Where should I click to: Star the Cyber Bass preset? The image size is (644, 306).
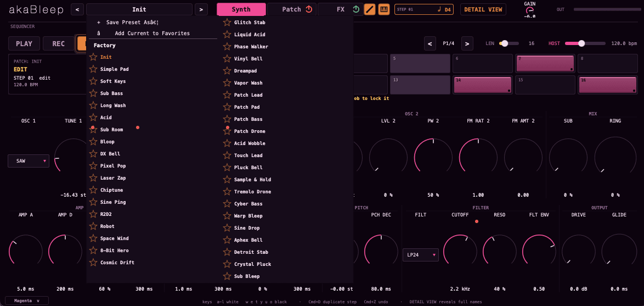[227, 204]
